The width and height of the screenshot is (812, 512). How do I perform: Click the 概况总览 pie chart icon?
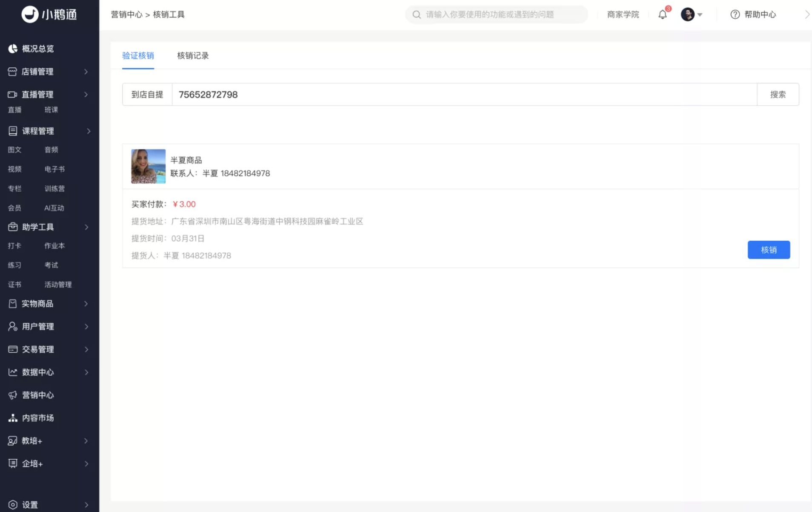pyautogui.click(x=13, y=49)
